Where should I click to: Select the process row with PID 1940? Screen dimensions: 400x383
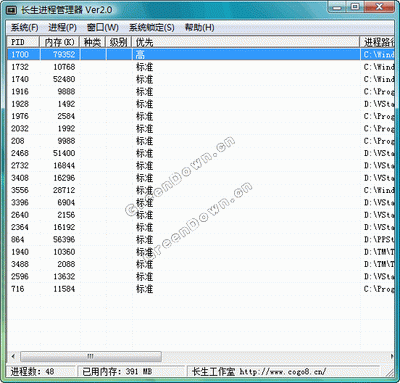(200, 252)
